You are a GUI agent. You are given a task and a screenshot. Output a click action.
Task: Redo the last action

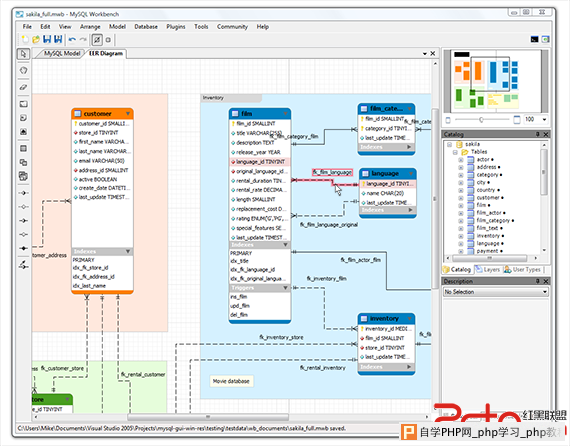pyautogui.click(x=83, y=39)
